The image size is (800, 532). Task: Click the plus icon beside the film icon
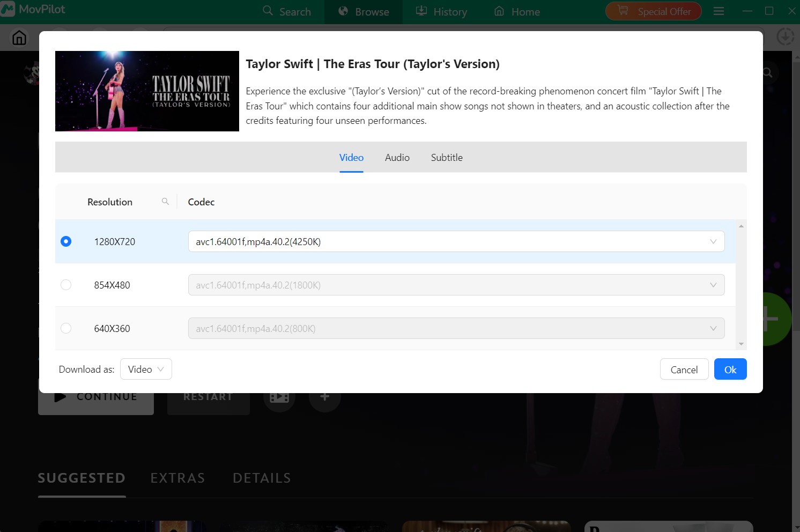point(324,396)
